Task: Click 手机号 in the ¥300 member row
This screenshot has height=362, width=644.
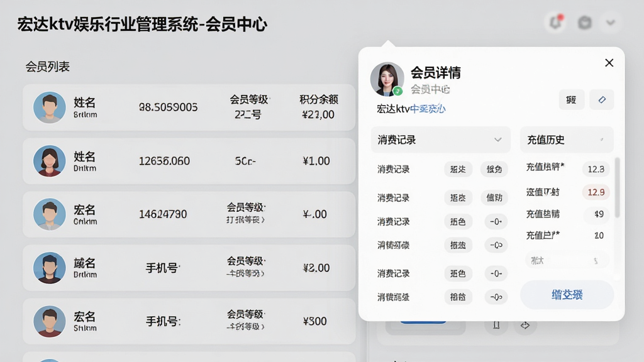Action: click(x=163, y=321)
